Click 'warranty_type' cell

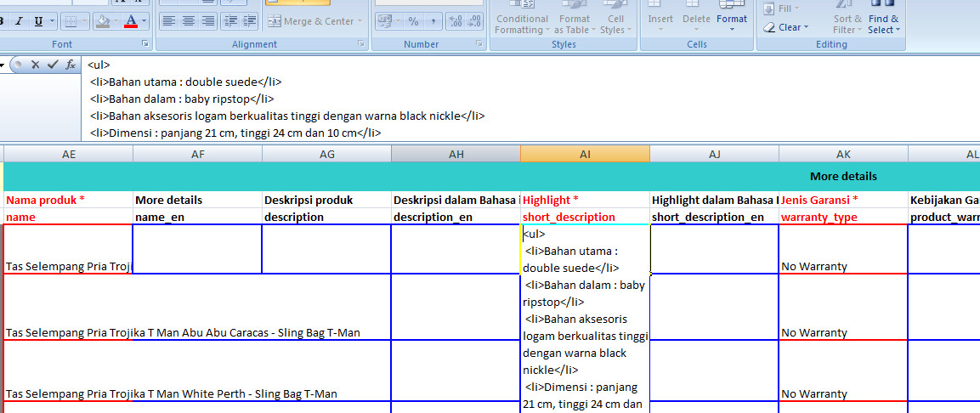pyautogui.click(x=843, y=217)
